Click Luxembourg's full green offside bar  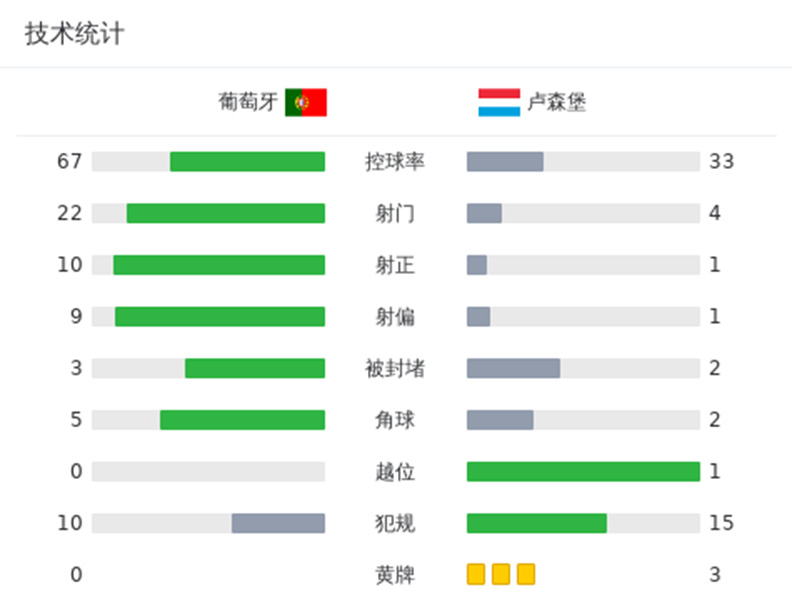[583, 471]
